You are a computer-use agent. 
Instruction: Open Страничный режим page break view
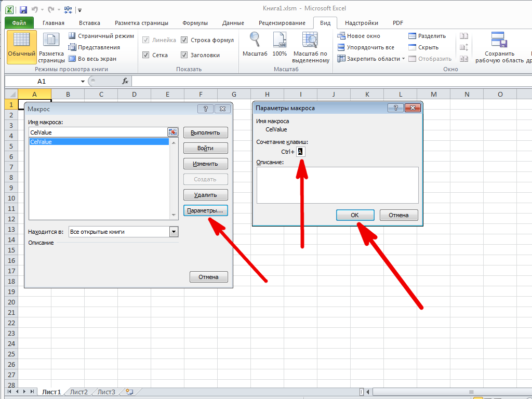coord(101,36)
